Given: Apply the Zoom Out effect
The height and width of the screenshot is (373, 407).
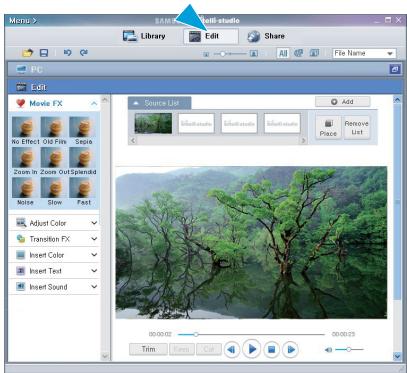Looking at the screenshot, I should tap(54, 161).
